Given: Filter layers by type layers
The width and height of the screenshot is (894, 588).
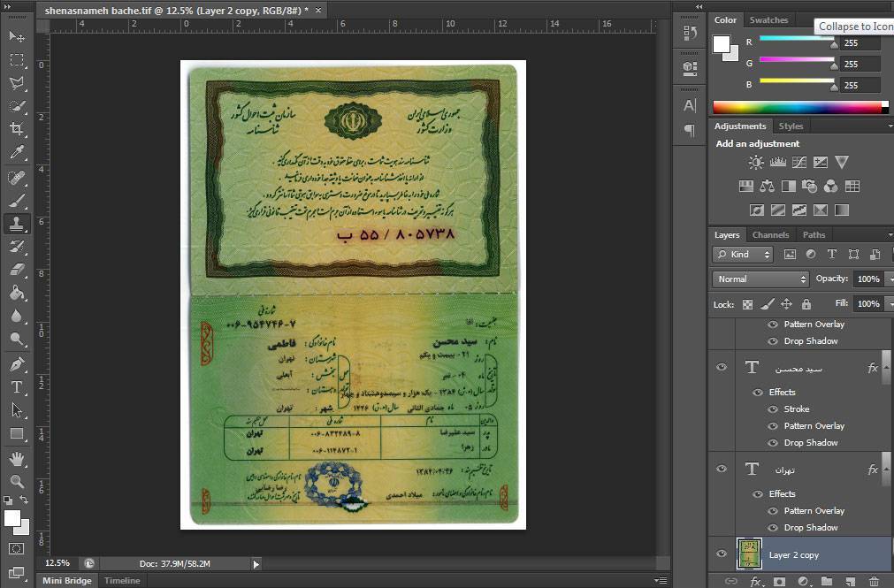Looking at the screenshot, I should [832, 255].
